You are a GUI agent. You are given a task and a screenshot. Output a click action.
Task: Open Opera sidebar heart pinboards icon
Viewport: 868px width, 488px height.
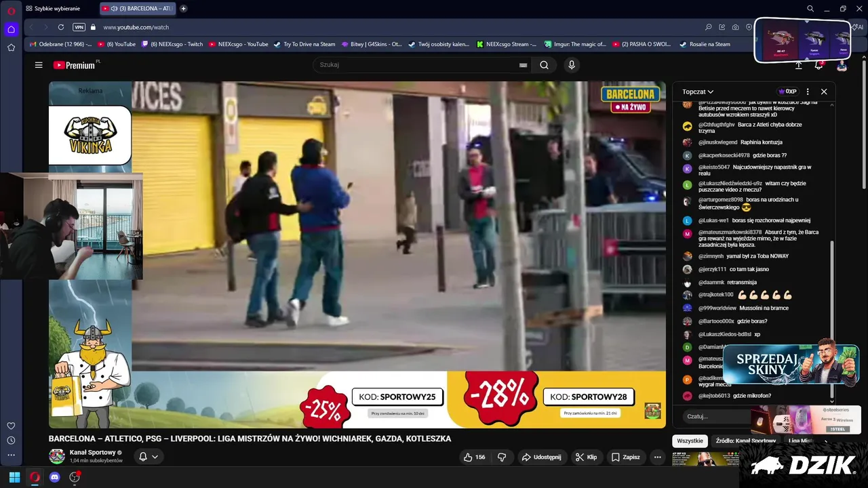pos(11,426)
